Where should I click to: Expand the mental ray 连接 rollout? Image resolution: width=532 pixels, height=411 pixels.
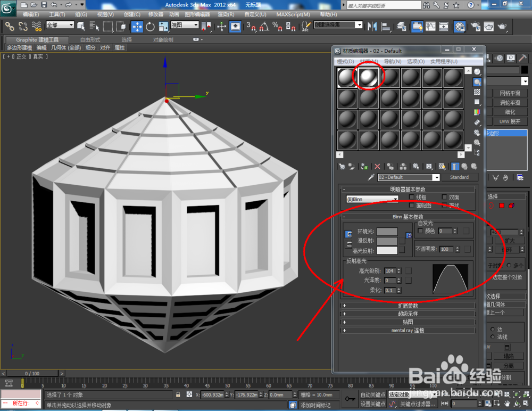point(408,330)
